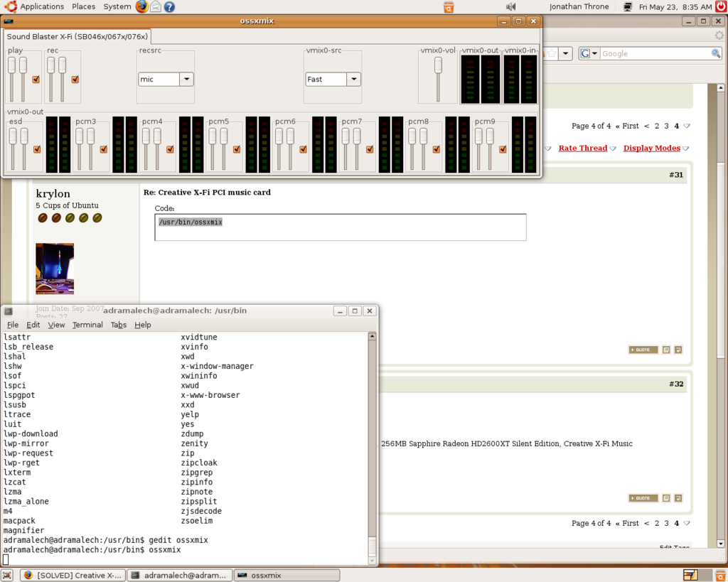Toggle the play channel lock checkbox
Image resolution: width=728 pixels, height=582 pixels.
tap(36, 80)
